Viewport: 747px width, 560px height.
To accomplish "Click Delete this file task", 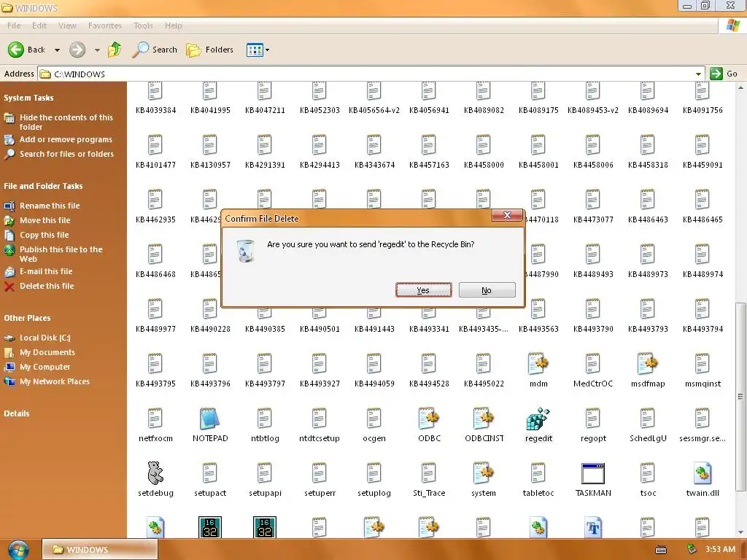I will click(x=47, y=286).
